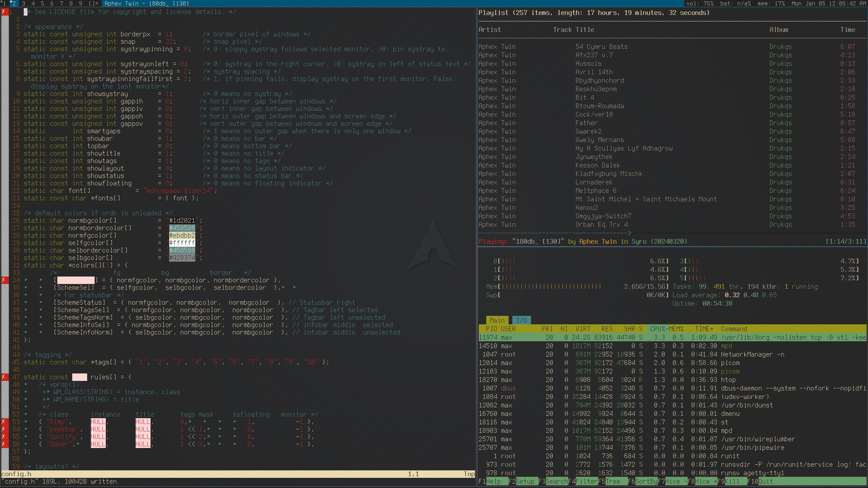The height and width of the screenshot is (488, 868).
Task: Click the error marker on line 1
Action: [x=3, y=12]
